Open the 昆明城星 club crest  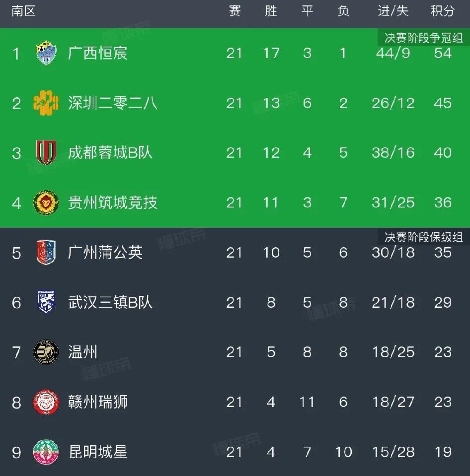(x=46, y=452)
